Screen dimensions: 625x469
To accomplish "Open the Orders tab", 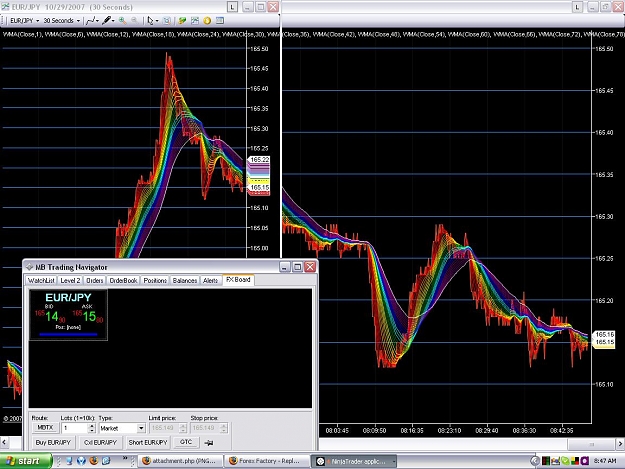I will 95,281.
